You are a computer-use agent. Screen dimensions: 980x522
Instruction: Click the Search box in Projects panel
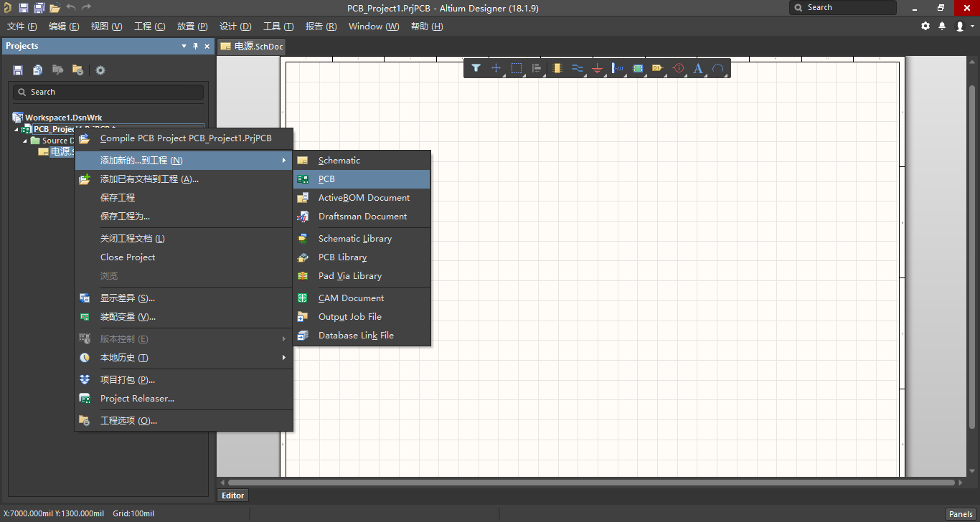click(108, 91)
